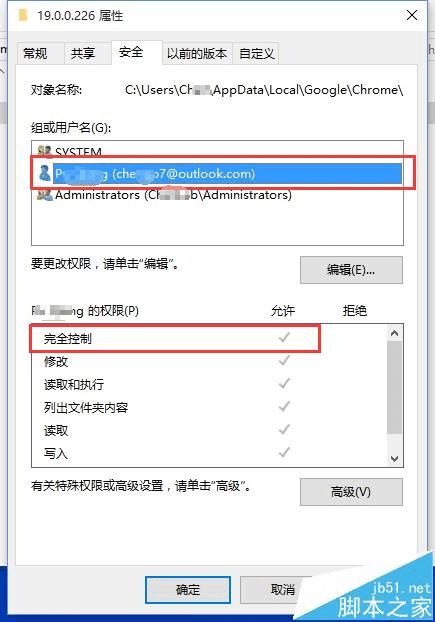Click the SYSTEM group icon

coord(44,151)
